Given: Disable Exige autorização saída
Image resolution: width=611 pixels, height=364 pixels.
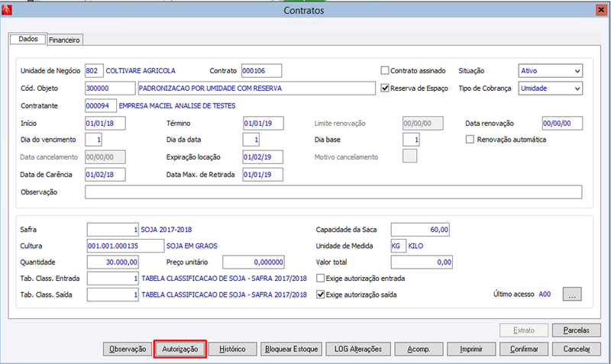Looking at the screenshot, I should point(320,295).
